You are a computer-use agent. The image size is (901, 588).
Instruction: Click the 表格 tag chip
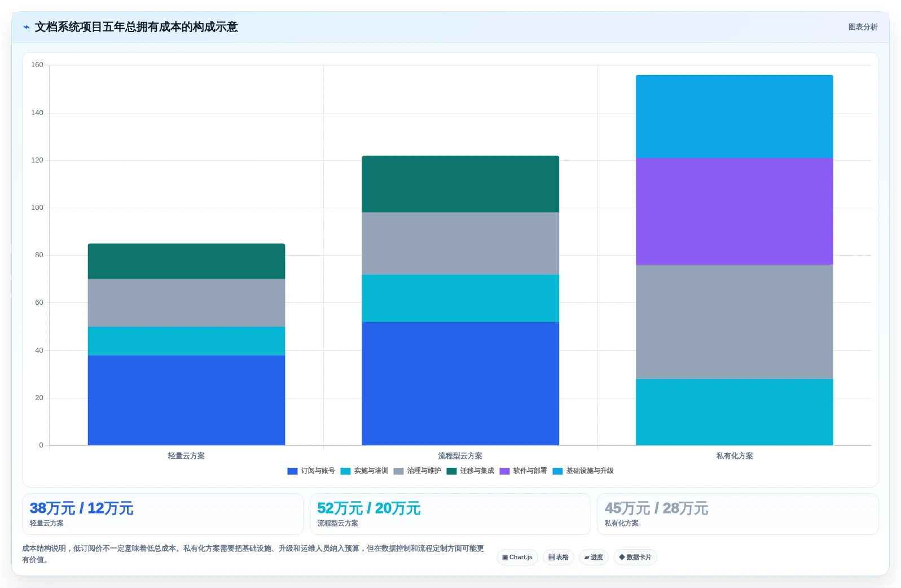coord(559,558)
